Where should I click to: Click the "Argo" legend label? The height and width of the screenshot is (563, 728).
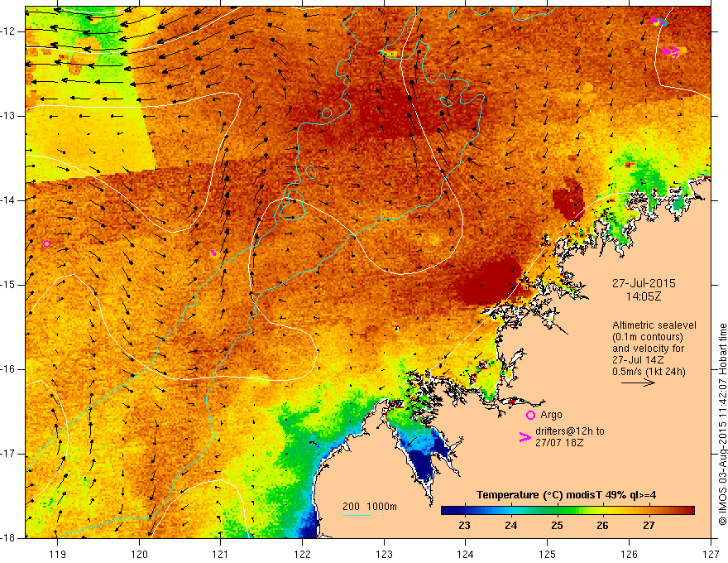[551, 415]
